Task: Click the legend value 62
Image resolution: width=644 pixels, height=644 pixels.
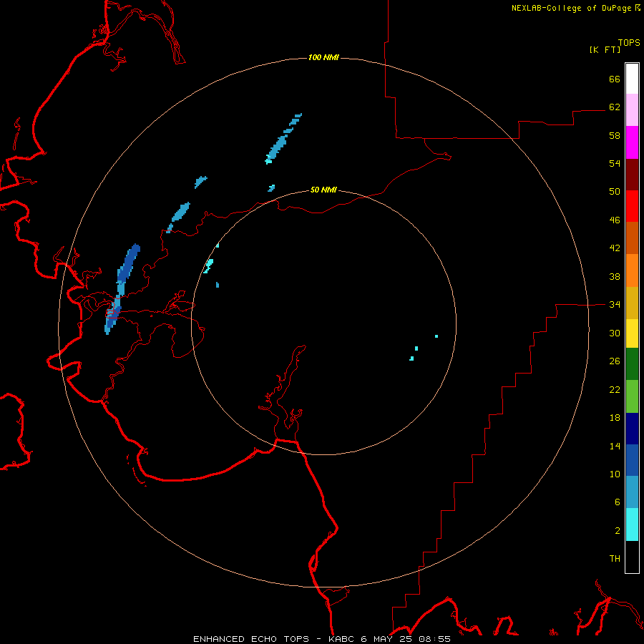Action: pyautogui.click(x=615, y=107)
